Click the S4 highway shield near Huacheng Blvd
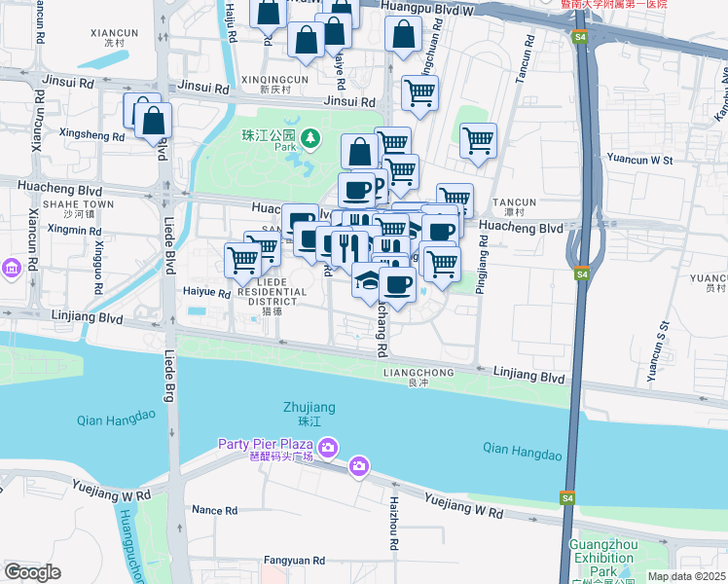This screenshot has width=728, height=584. 582,274
